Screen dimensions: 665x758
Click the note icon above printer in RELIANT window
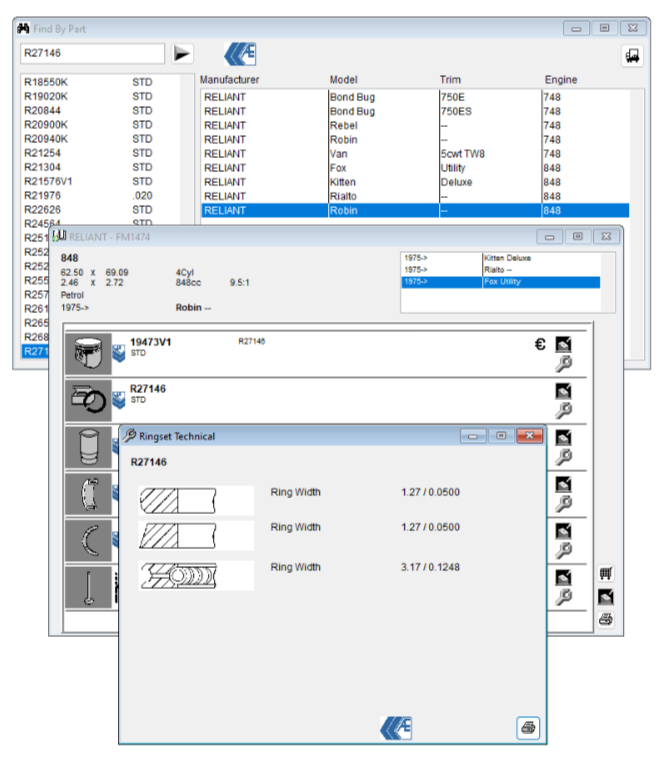pyautogui.click(x=606, y=597)
